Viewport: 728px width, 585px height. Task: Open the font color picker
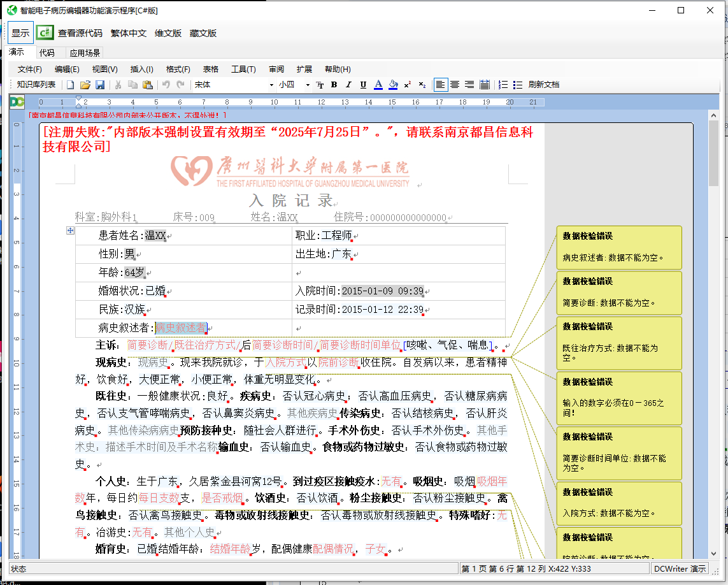pyautogui.click(x=378, y=85)
